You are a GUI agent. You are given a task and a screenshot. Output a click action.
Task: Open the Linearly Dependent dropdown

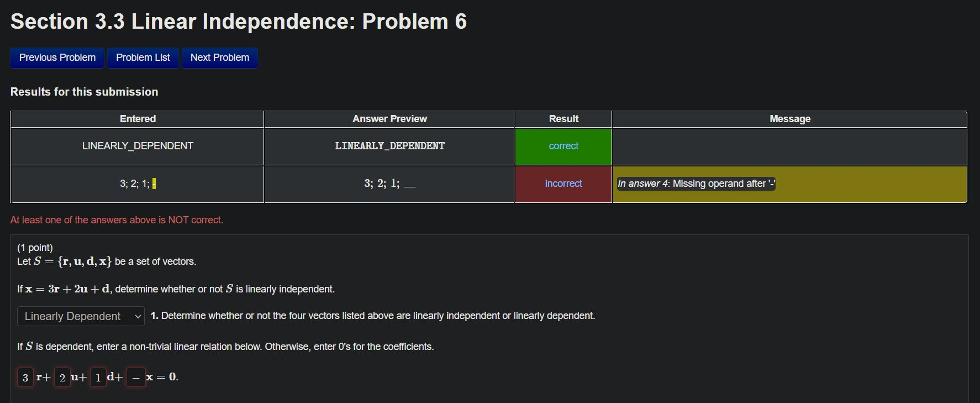tap(80, 316)
